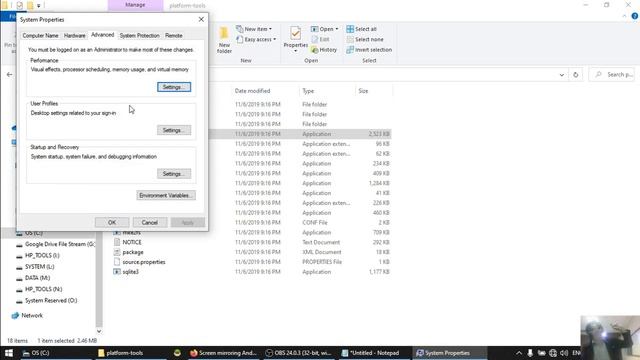Viewport: 640px width, 360px height.
Task: Open volume control in system tray
Action: (564, 353)
